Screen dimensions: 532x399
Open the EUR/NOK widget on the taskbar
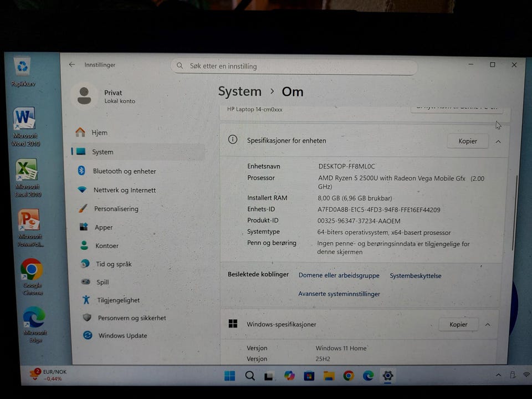[x=48, y=375]
